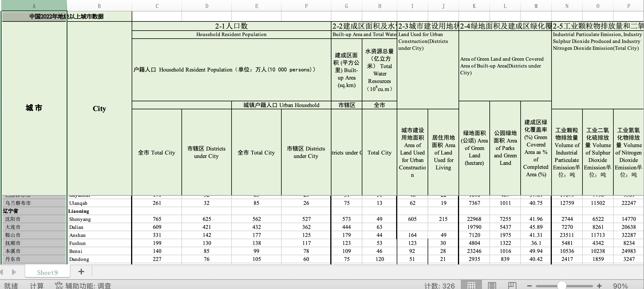Screen dimensions: 644x289
Task: Select column B header
Action: 99,6
